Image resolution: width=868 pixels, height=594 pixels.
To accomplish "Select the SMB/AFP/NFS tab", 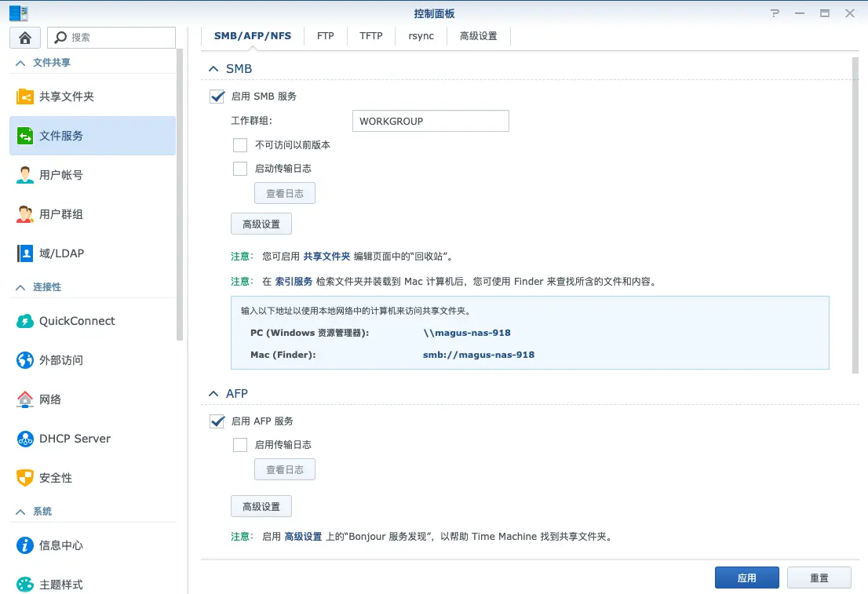I will click(x=253, y=36).
